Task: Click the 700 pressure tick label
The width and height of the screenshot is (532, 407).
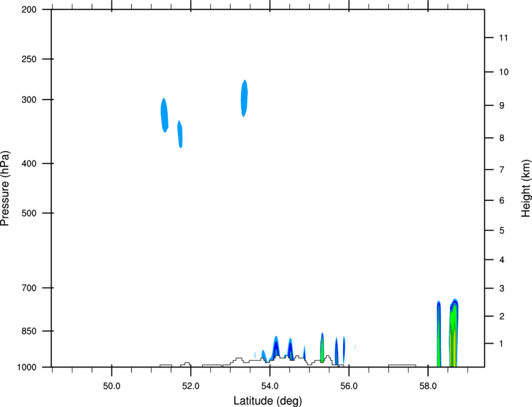Action: pyautogui.click(x=29, y=288)
